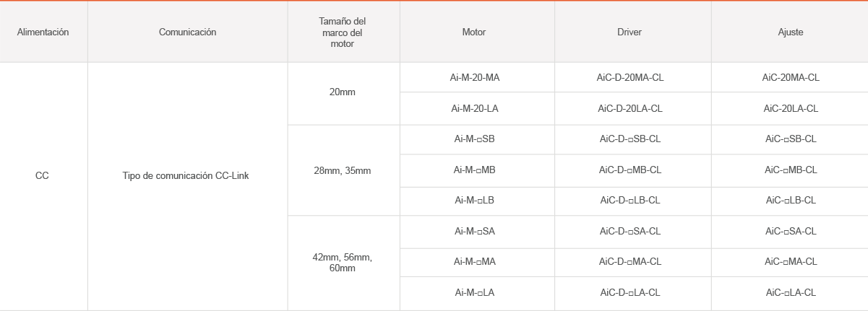
Task: Select the 28mm, 35mm frame size cell
Action: (x=343, y=170)
